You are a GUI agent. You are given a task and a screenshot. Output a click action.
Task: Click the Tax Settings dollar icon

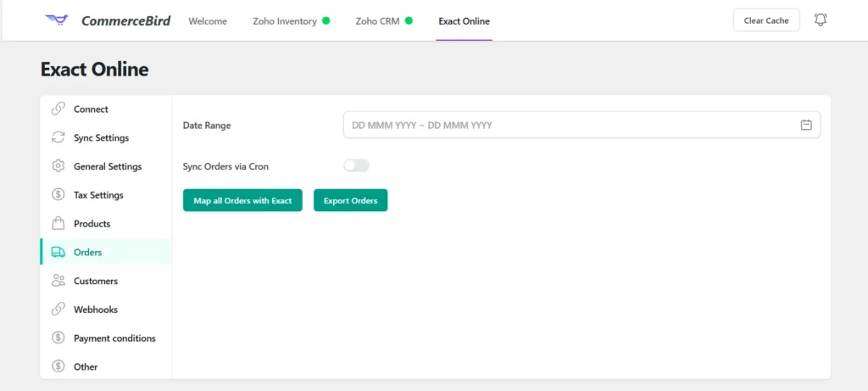coord(58,195)
